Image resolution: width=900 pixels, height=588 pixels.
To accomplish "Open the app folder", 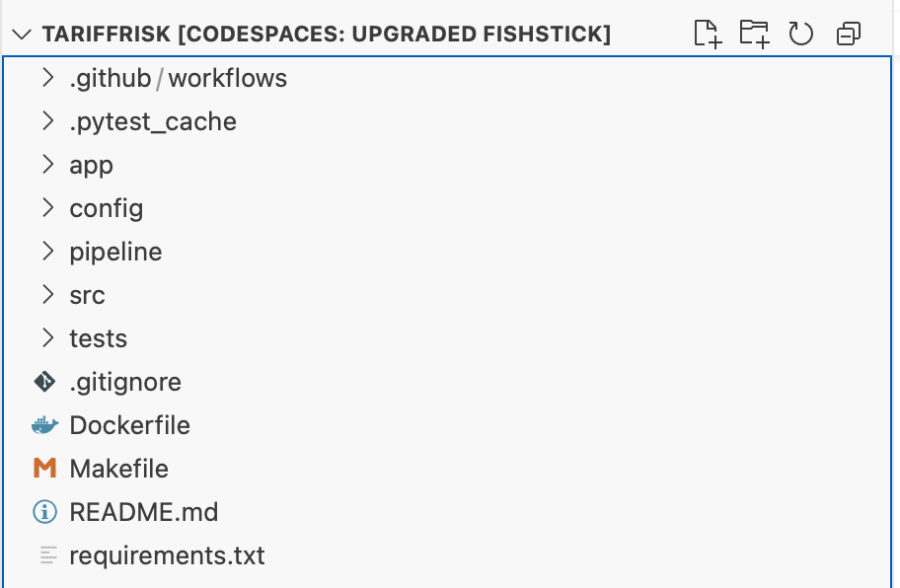I will tap(91, 164).
